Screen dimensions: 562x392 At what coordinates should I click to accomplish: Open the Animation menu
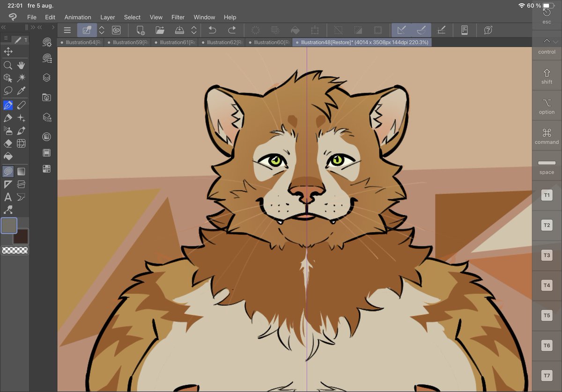click(78, 17)
